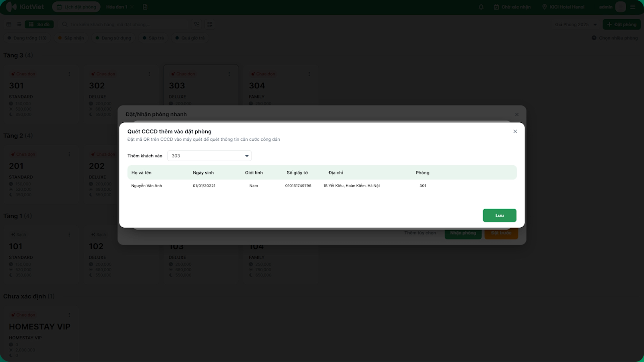Click the KiotViet logo
The height and width of the screenshot is (362, 644).
25,7
